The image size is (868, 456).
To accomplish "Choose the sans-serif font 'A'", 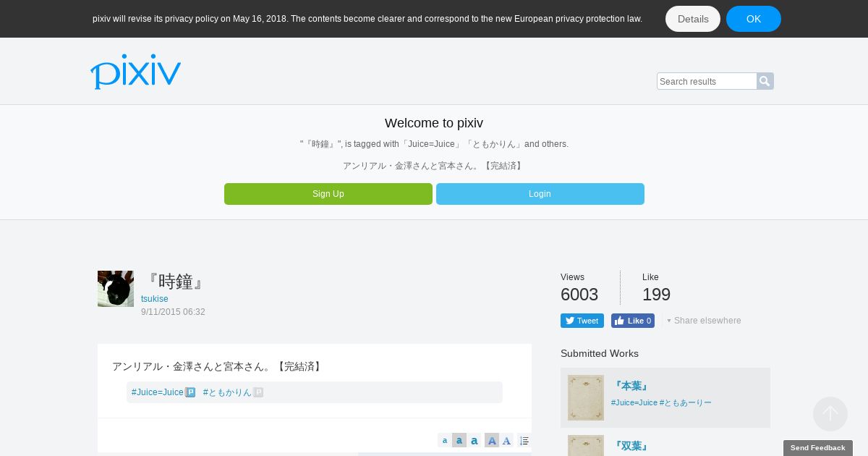I will [x=492, y=440].
